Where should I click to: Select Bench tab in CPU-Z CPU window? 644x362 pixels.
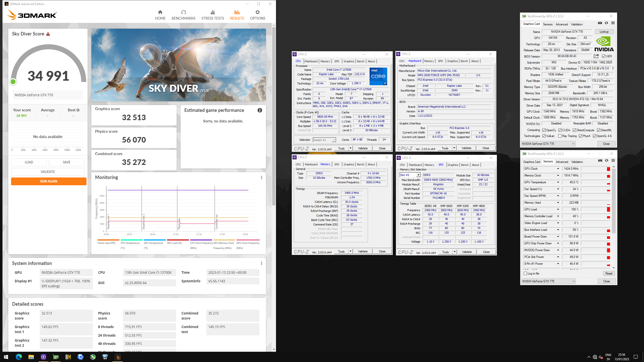(x=360, y=61)
